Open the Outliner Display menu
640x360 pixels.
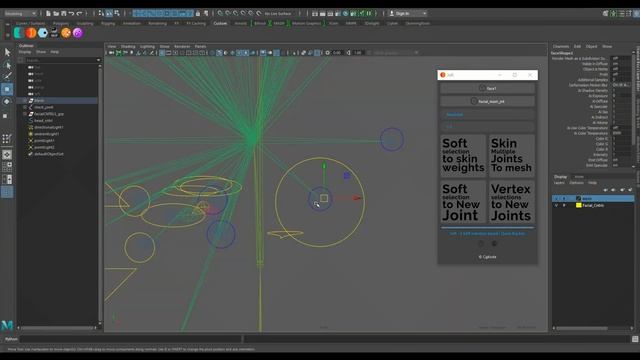pyautogui.click(x=24, y=52)
